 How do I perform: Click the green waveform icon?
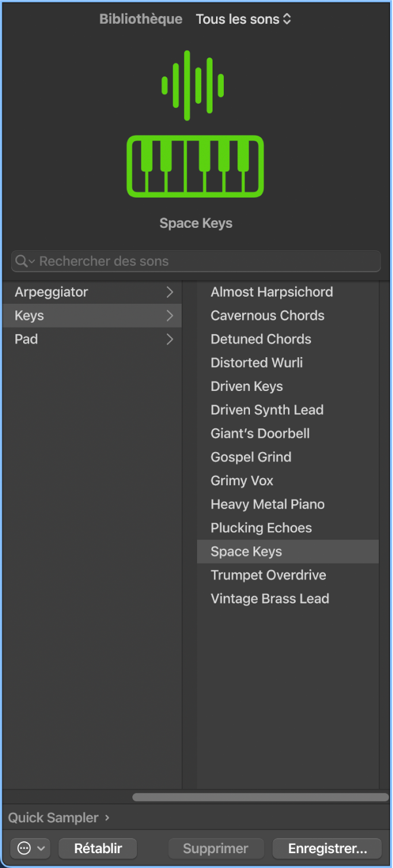pos(193,85)
